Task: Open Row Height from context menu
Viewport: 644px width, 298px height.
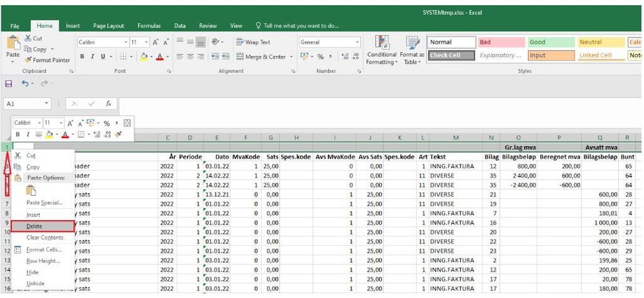Action: click(x=43, y=261)
